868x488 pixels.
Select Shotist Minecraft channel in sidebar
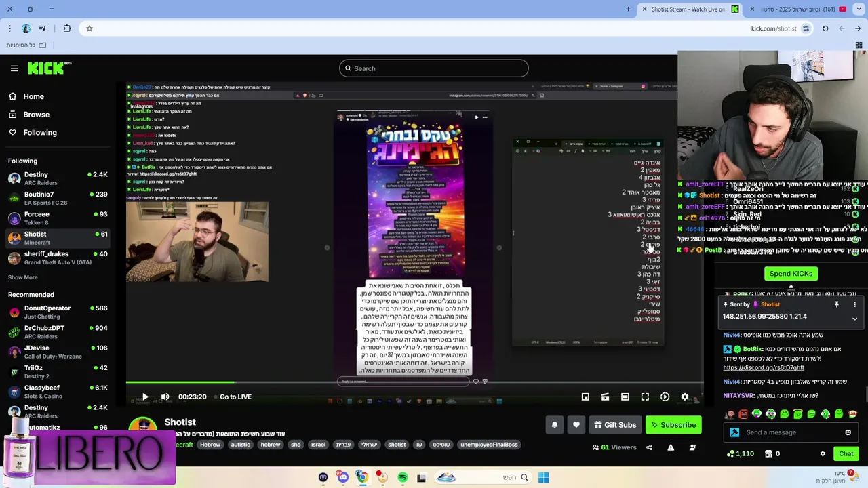click(58, 238)
